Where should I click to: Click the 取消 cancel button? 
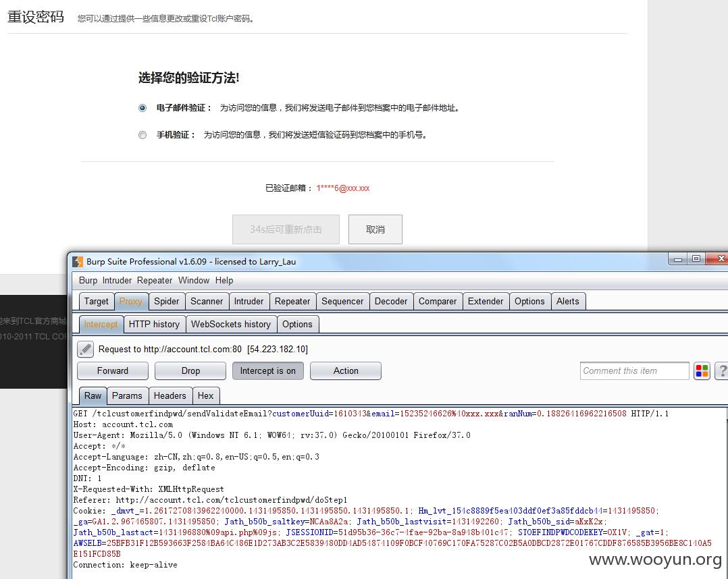tap(375, 229)
